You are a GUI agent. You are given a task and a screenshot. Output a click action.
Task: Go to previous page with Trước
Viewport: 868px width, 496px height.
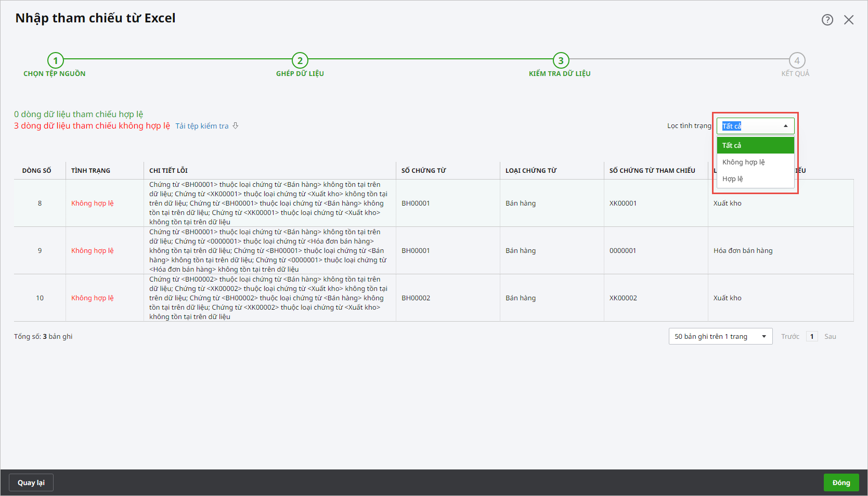coord(790,337)
